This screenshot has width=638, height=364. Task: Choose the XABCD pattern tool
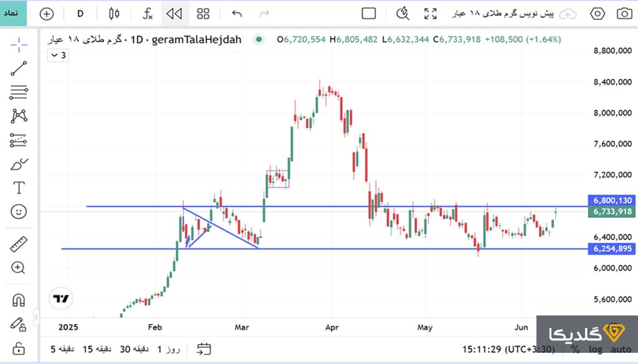[x=19, y=116]
